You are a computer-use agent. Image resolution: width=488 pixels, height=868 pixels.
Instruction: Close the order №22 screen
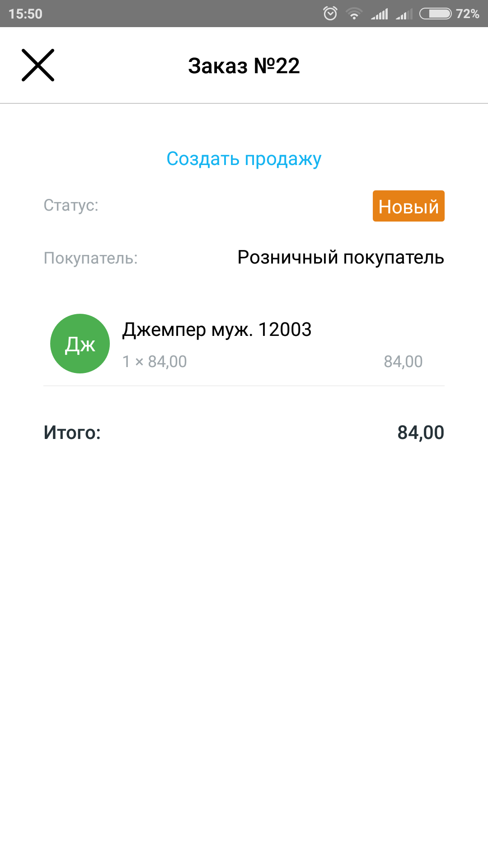pos(38,65)
